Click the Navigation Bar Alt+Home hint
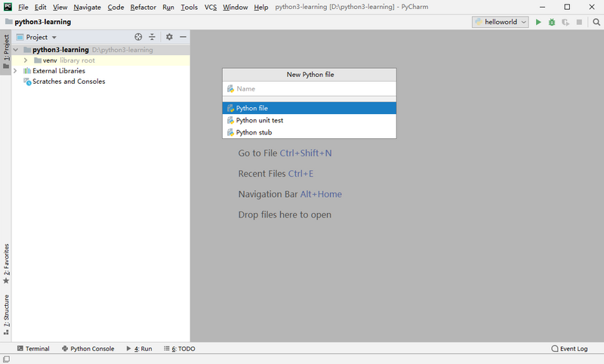Image resolution: width=604 pixels, height=364 pixels. point(290,194)
